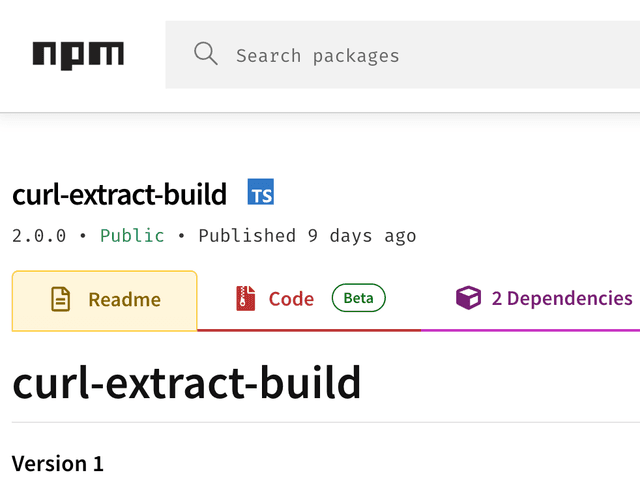Click the curl-extract-build package name beside TS badge
This screenshot has height=503, width=640.
(120, 194)
